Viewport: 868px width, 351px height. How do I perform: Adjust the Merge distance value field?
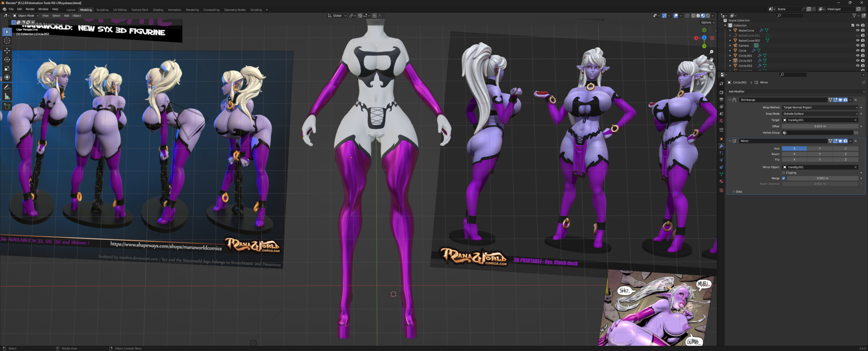[x=822, y=178]
